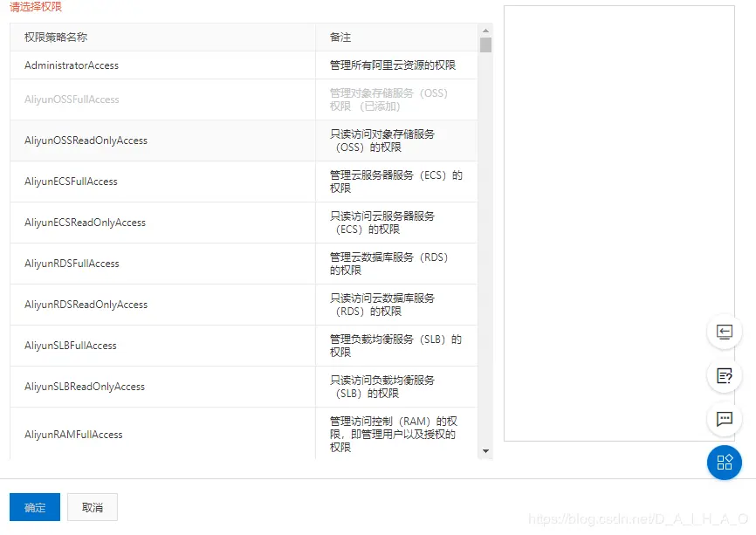Click the 备注 column header
The width and height of the screenshot is (756, 535).
point(340,38)
